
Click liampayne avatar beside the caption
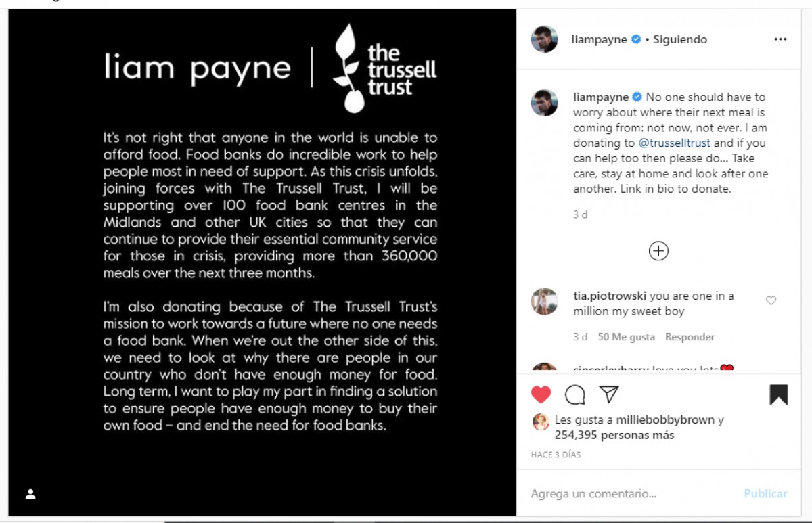coord(544,103)
